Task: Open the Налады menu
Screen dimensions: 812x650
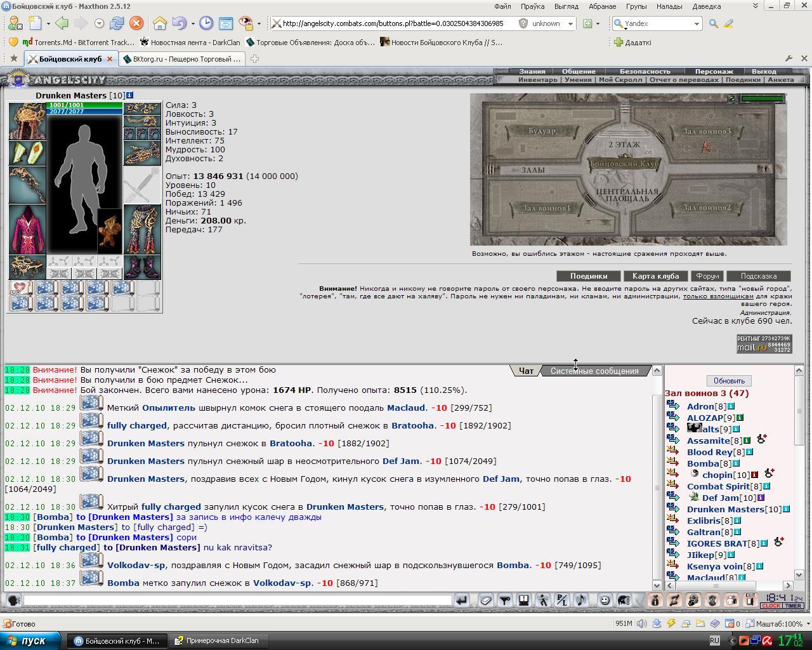Action: 669,6
